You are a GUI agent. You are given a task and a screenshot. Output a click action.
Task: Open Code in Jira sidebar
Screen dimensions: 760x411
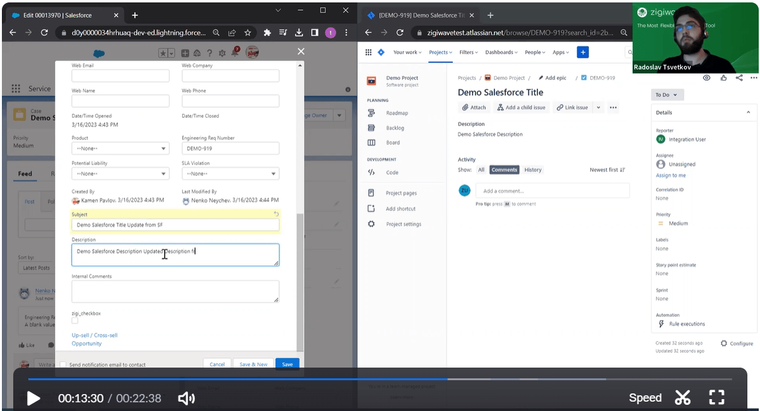(391, 173)
